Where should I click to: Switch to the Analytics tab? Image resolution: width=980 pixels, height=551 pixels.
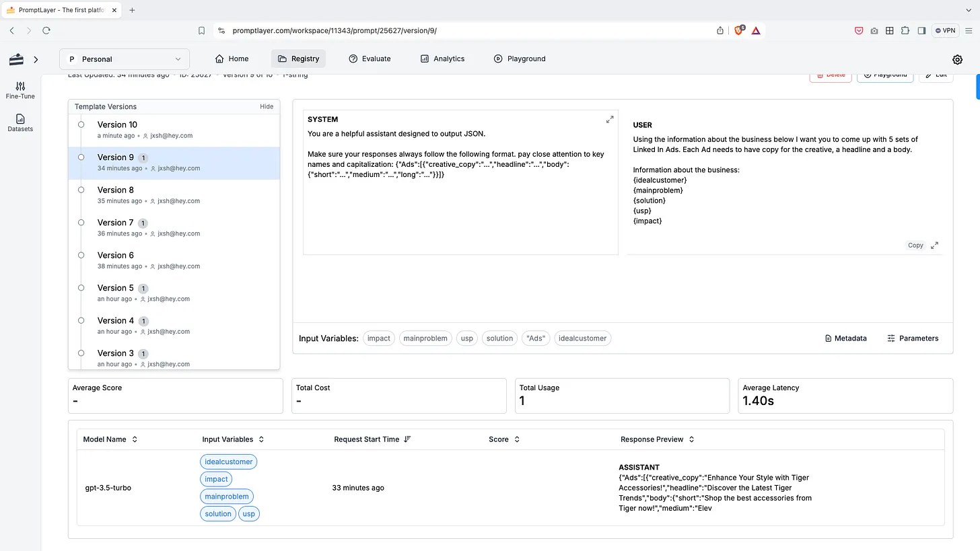click(442, 59)
